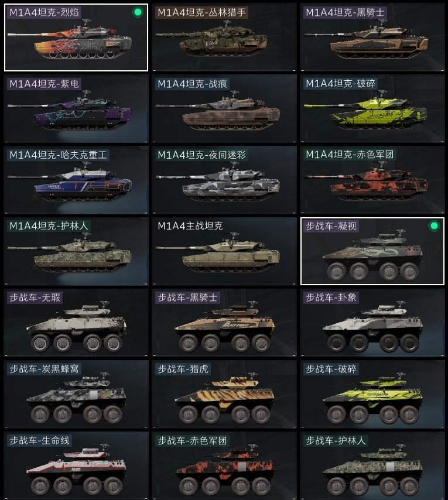Image resolution: width=448 pixels, height=500 pixels.
Task: Click the M1A4坦克-战痕 skin tile
Action: pyautogui.click(x=224, y=109)
